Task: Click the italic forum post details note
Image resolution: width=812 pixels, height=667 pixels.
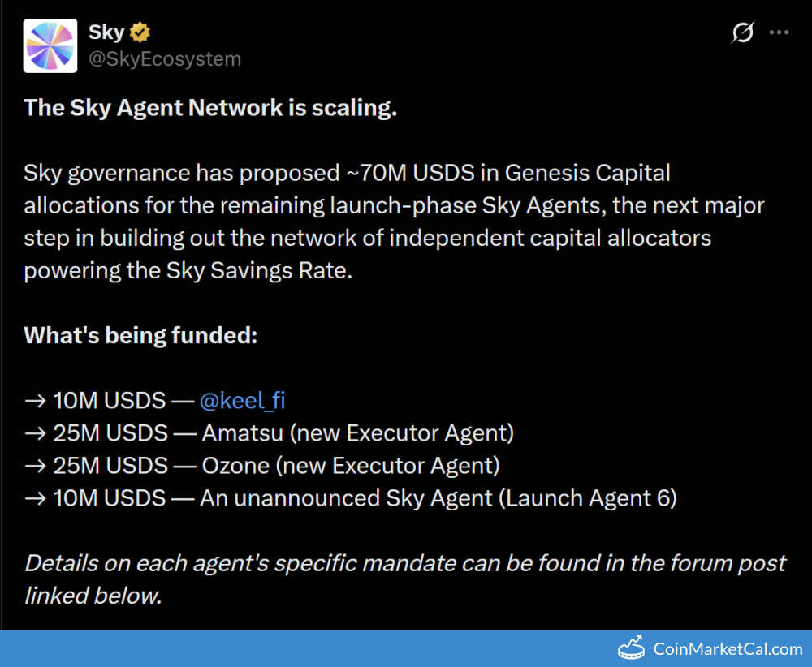Action: click(x=404, y=579)
